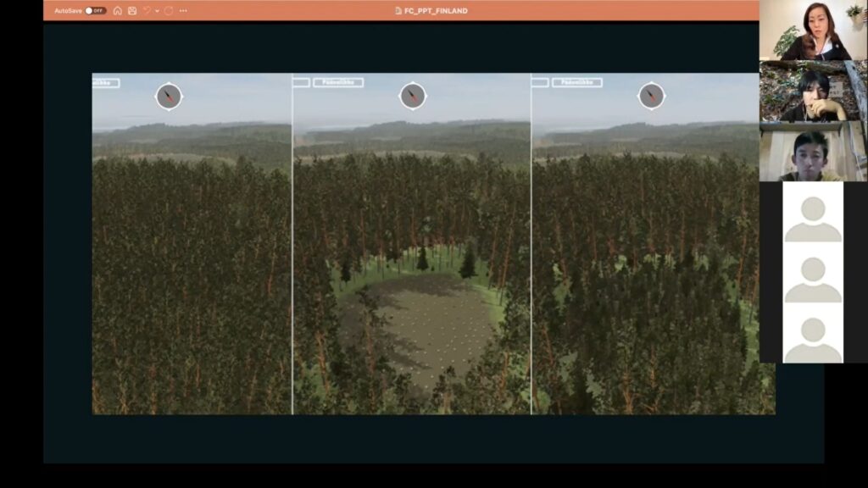
Task: Select the third participant video tile
Action: [x=813, y=152]
